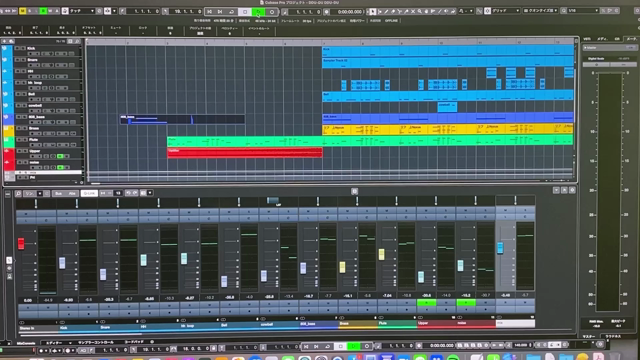Open the 1/16 quantize value dropdown
640x360 pixels.
(x=583, y=11)
